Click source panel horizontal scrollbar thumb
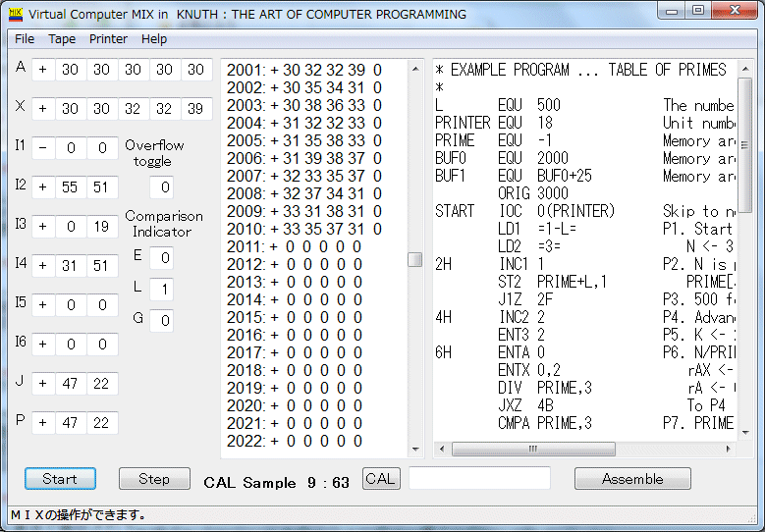This screenshot has width=765, height=532. pyautogui.click(x=533, y=449)
